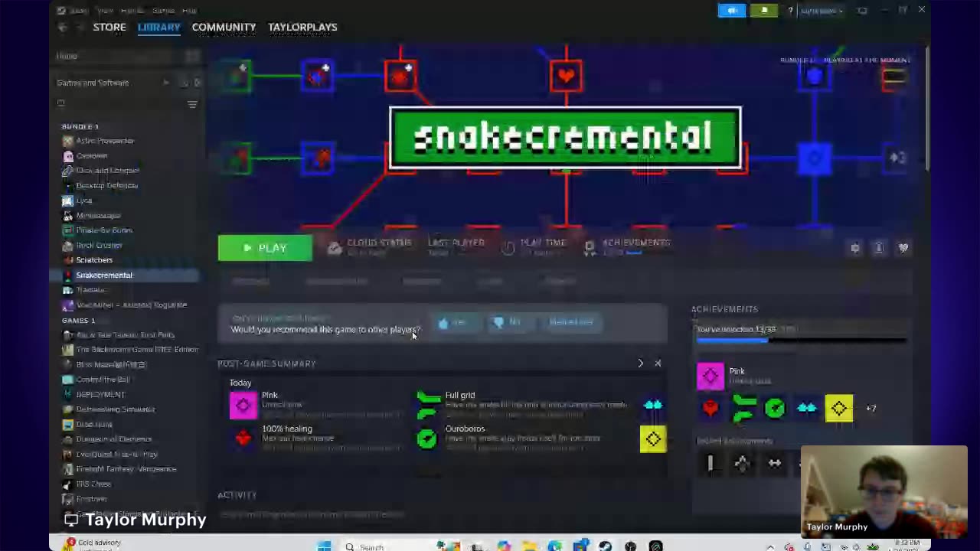View the Cloud Status icon
980x551 pixels.
coord(335,248)
